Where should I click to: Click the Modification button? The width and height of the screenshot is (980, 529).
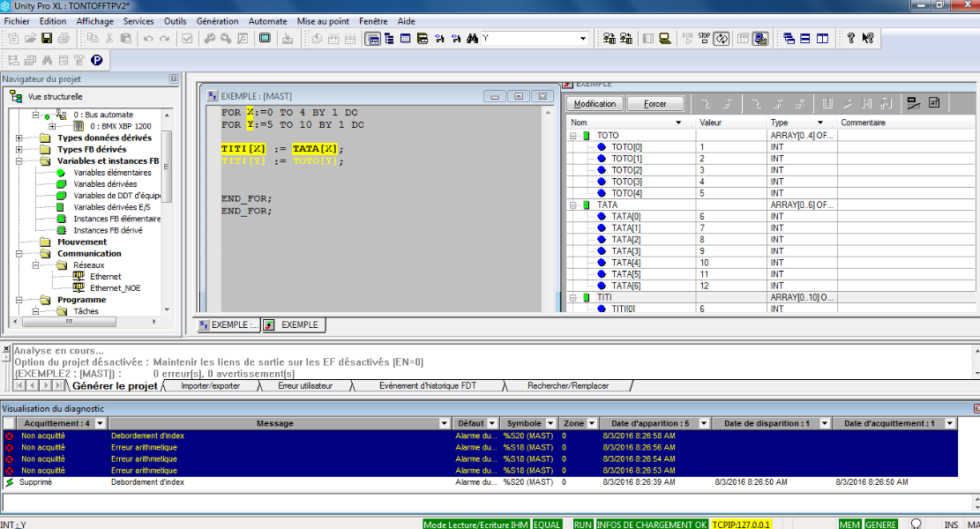(595, 104)
